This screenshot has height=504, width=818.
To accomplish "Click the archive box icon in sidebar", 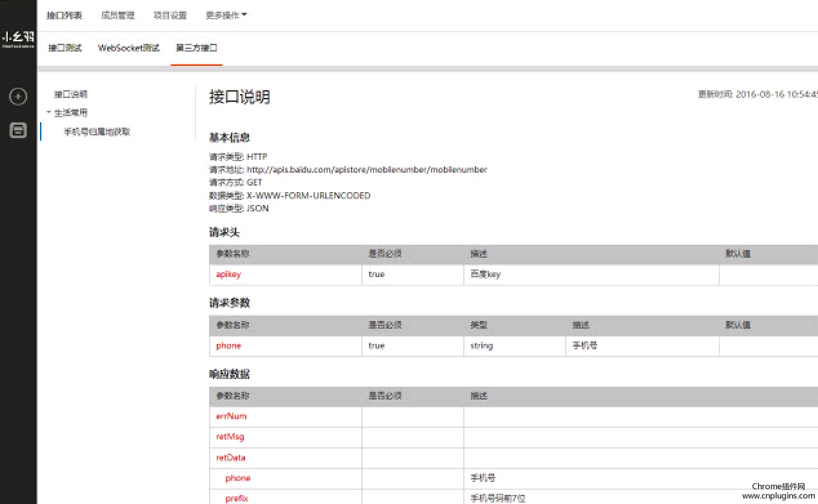I will (18, 131).
